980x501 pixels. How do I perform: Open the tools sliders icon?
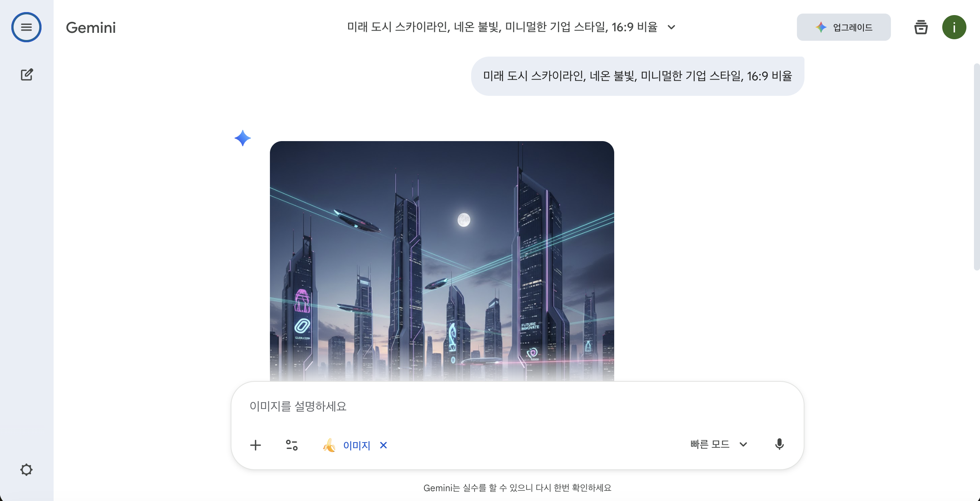point(292,445)
